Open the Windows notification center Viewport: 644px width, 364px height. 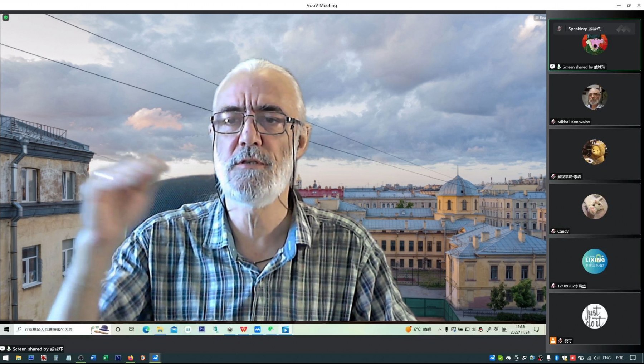click(633, 358)
